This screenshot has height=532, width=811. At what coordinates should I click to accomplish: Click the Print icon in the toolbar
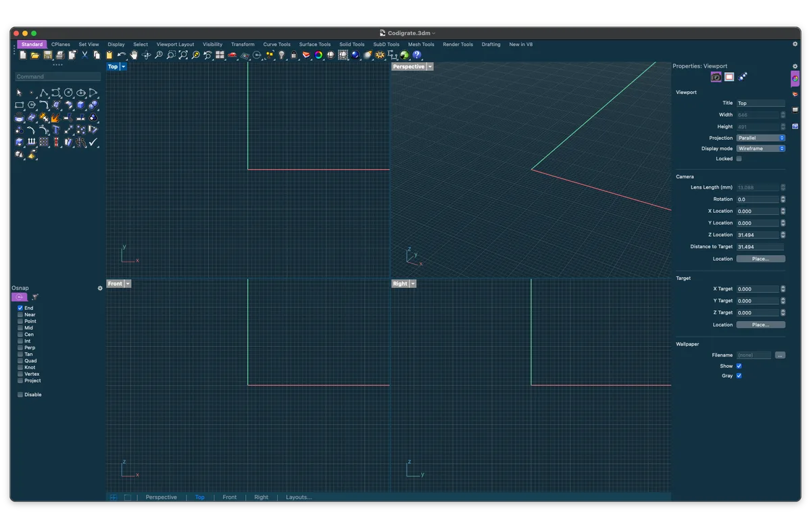pyautogui.click(x=60, y=55)
